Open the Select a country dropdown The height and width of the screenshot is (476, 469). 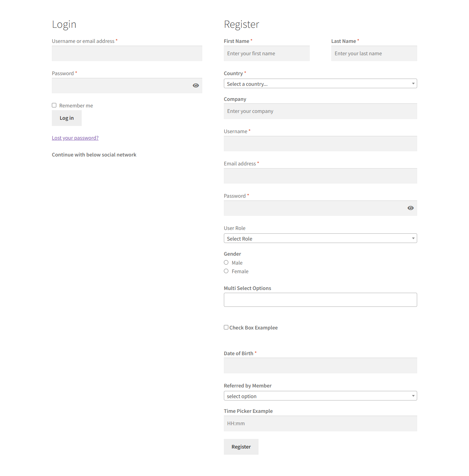click(320, 84)
